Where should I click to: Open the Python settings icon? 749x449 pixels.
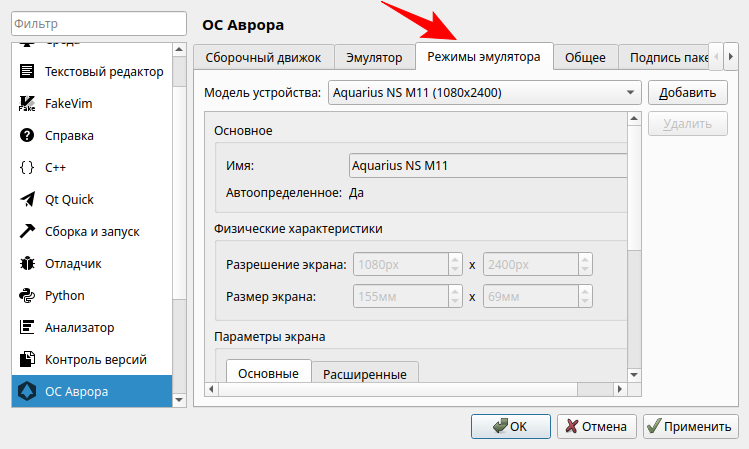click(27, 295)
